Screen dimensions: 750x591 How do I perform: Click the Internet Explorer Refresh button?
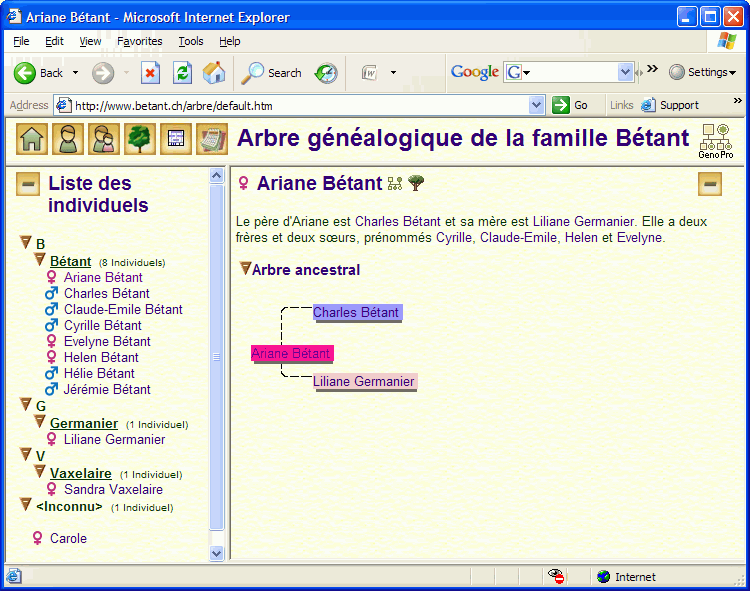(x=182, y=72)
